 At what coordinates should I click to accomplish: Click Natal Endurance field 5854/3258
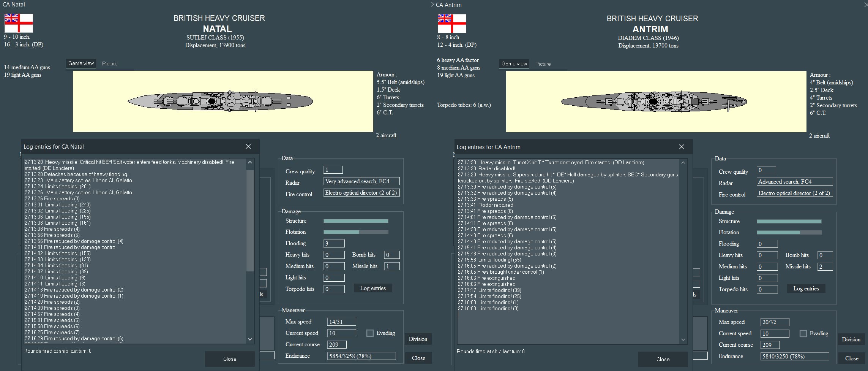point(361,356)
